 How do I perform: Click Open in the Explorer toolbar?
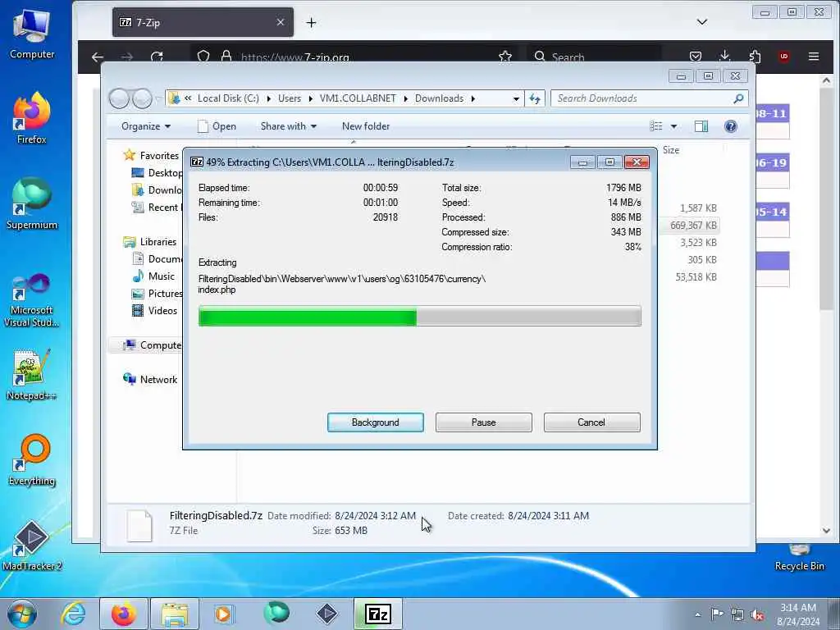(x=217, y=126)
